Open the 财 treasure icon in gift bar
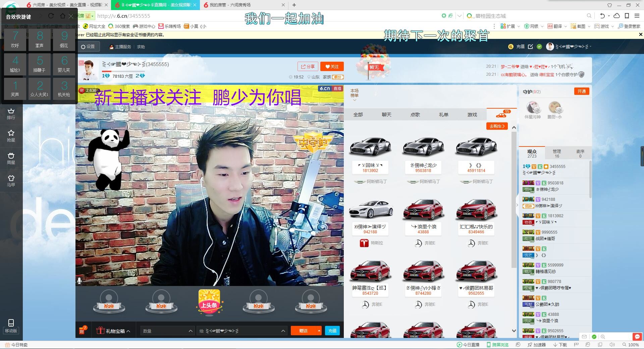 (82, 330)
